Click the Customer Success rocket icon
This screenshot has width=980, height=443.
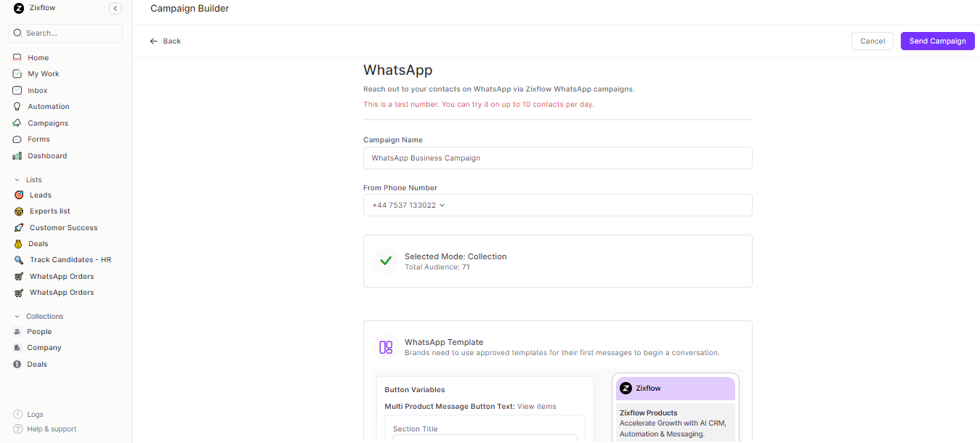(x=17, y=227)
